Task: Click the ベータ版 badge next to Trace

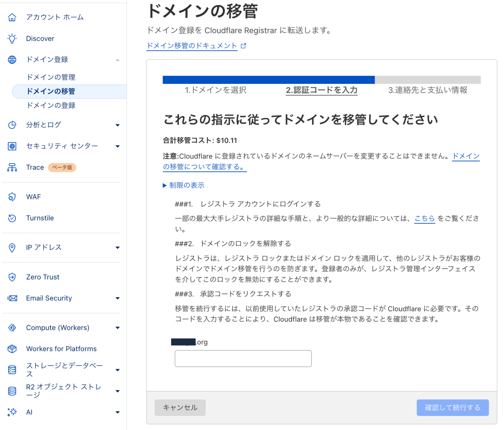Action: 62,167
